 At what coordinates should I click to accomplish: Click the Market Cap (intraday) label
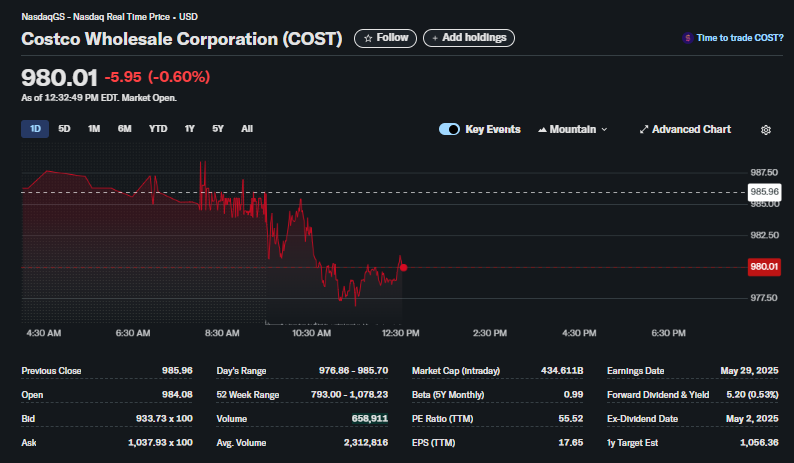pos(456,371)
